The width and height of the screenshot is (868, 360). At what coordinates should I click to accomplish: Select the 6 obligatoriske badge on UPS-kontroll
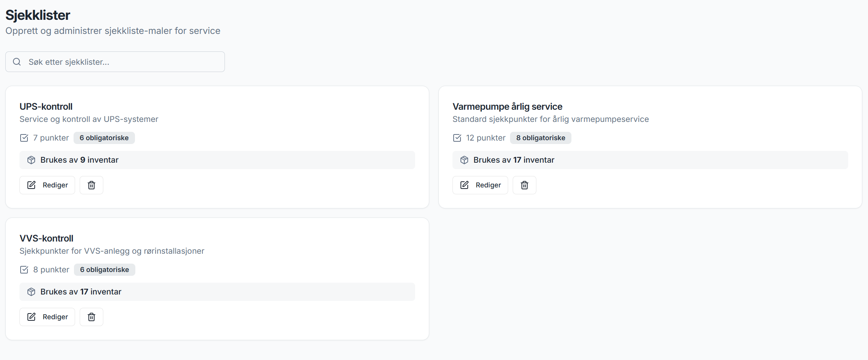point(104,138)
